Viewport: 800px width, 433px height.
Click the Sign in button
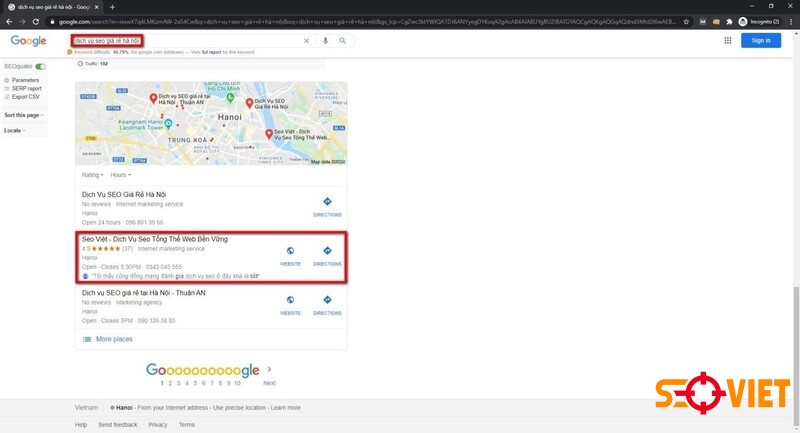click(x=761, y=40)
